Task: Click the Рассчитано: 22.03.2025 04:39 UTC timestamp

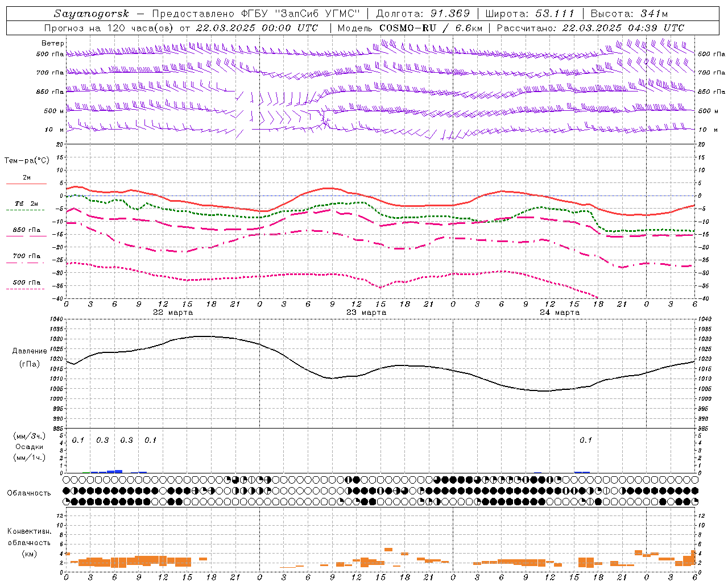Action: coord(590,28)
